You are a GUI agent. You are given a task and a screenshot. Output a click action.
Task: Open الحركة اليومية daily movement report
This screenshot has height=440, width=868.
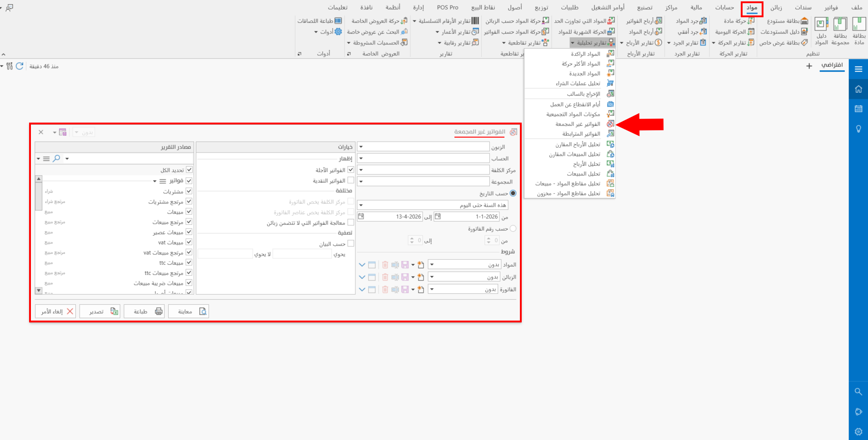click(x=735, y=32)
